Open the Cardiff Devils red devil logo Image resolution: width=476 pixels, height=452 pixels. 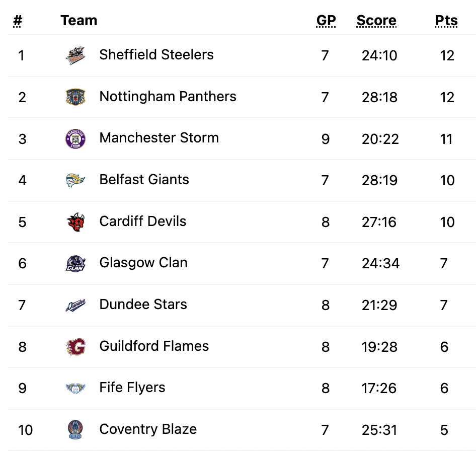(x=75, y=222)
